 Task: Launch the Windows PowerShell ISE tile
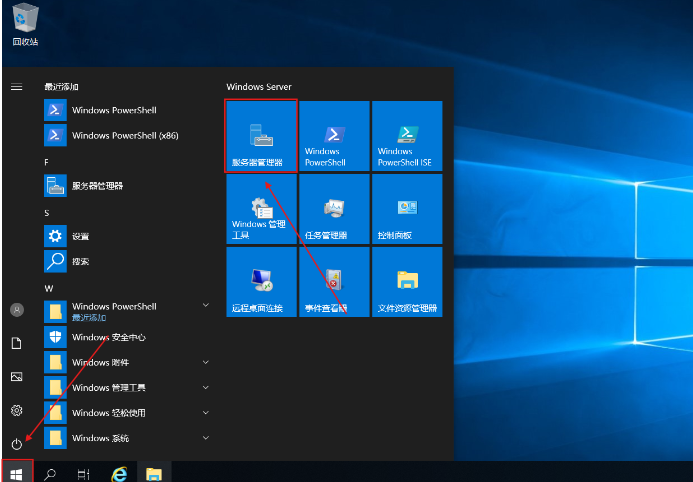point(406,136)
